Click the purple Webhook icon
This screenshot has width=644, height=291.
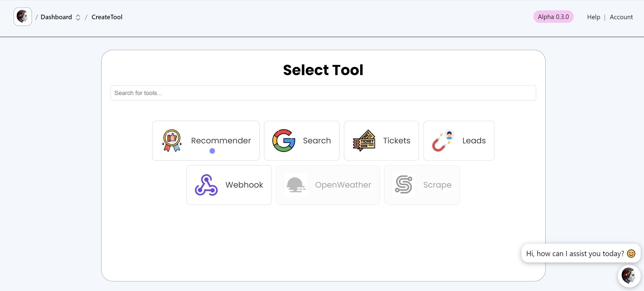pos(206,185)
